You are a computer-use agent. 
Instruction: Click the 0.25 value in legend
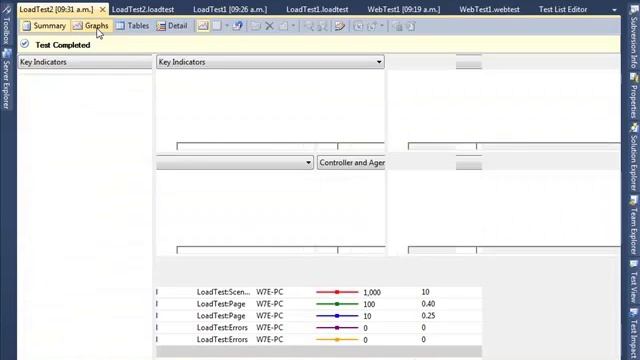tap(428, 316)
